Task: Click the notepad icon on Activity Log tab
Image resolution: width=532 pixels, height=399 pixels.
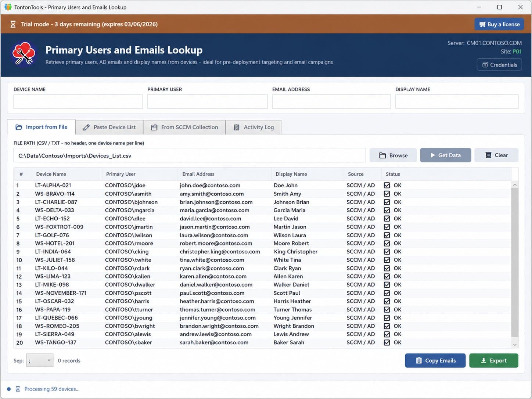Action: (x=237, y=127)
